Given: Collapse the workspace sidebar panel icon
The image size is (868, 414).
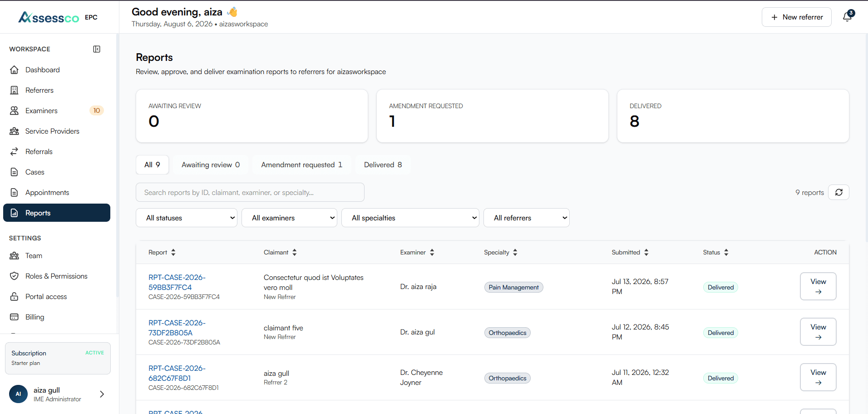Looking at the screenshot, I should [97, 49].
